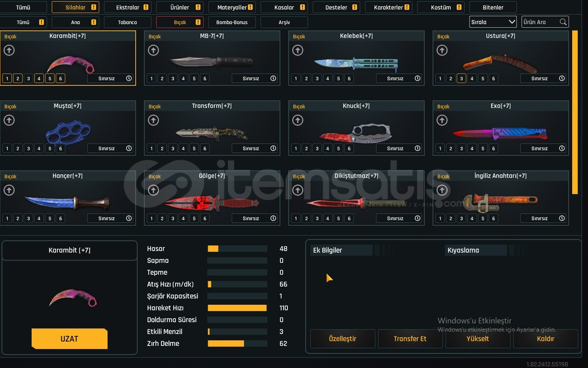This screenshot has height=368, width=588.
Task: Click the upgrade arrow icon on Karambit[+7] card
Action: 9,50
